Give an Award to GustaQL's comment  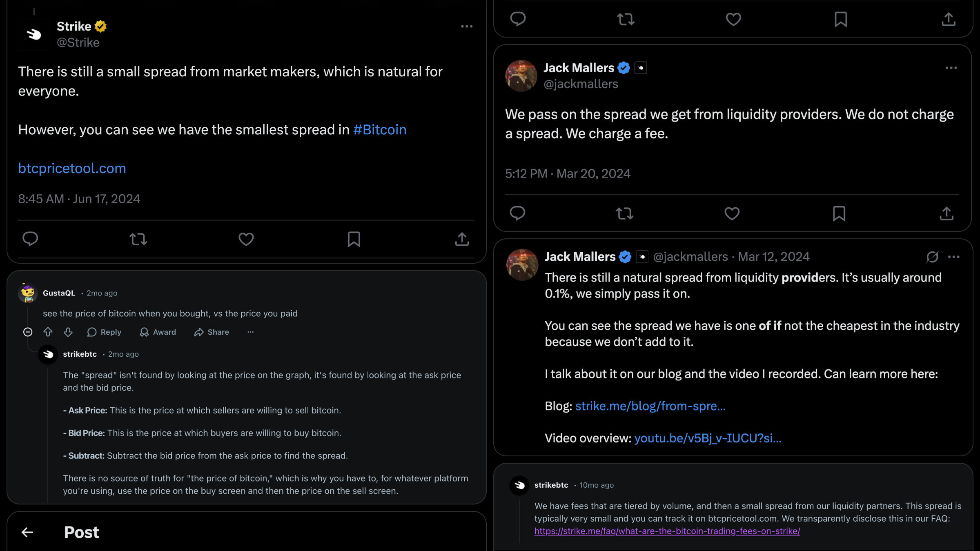click(x=158, y=332)
